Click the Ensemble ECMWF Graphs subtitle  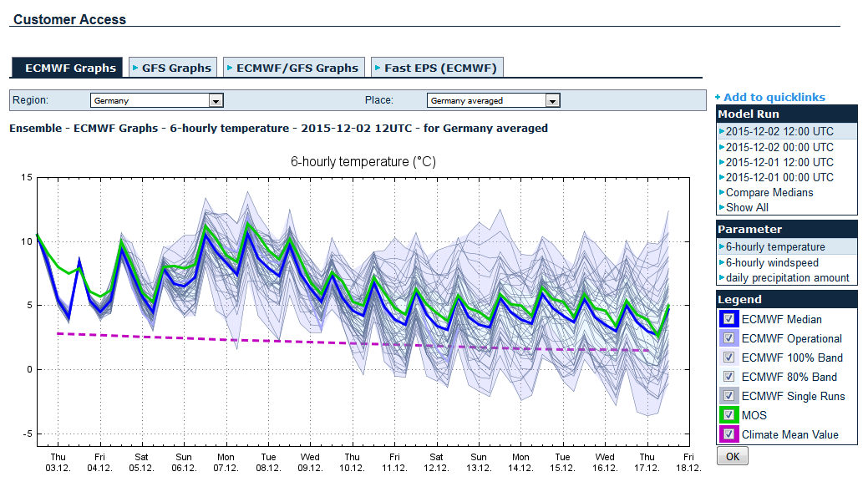click(x=278, y=129)
